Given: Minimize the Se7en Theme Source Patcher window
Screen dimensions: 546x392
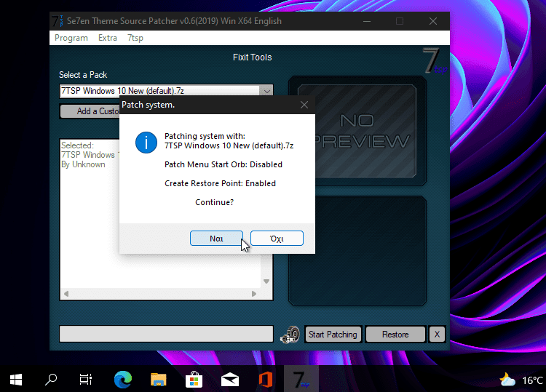Looking at the screenshot, I should click(x=367, y=21).
